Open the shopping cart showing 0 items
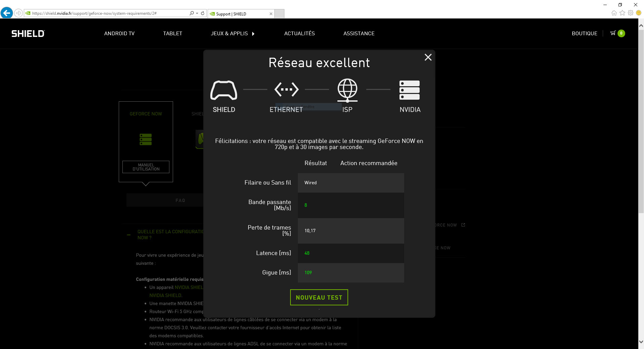 click(x=616, y=33)
